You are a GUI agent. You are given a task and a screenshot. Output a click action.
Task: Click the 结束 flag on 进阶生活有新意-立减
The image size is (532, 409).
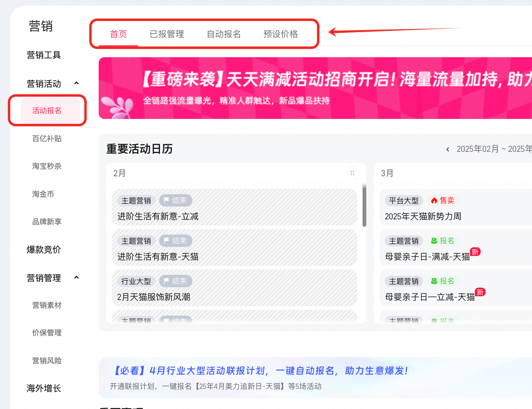[176, 200]
